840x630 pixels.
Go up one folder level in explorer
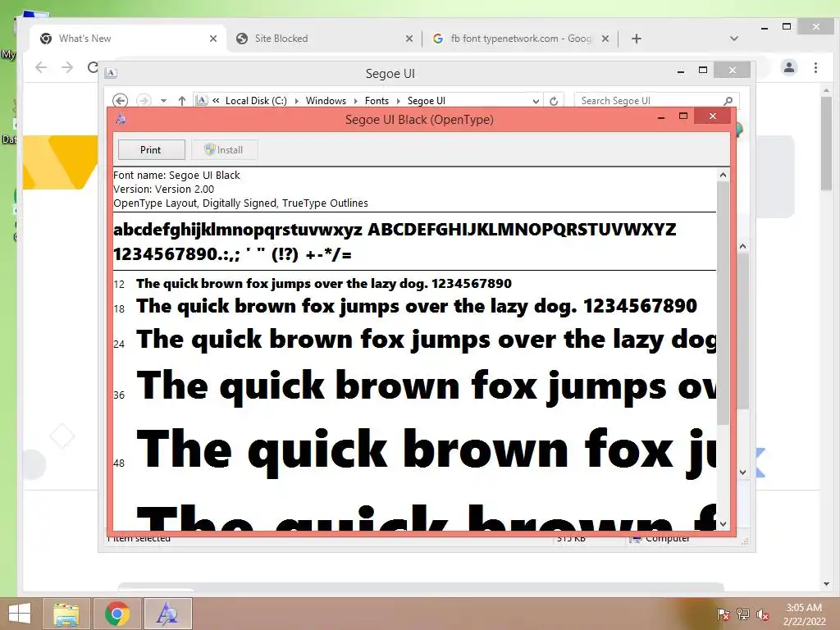pyautogui.click(x=182, y=101)
